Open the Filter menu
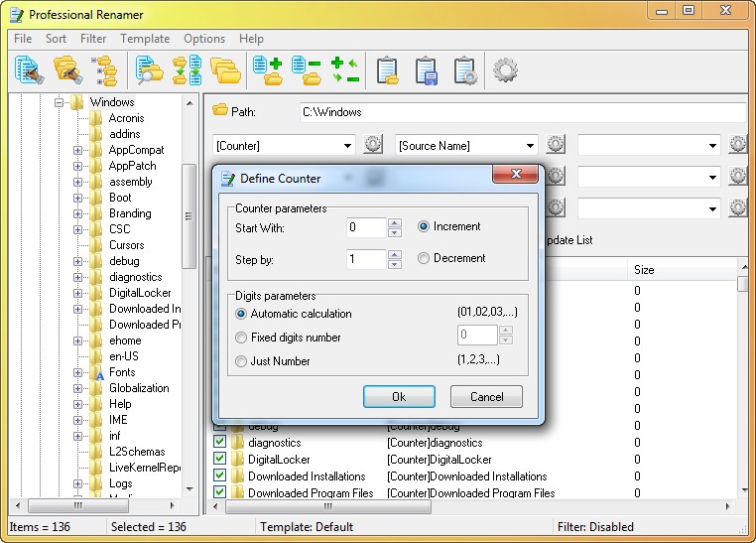The height and width of the screenshot is (543, 756). click(93, 39)
